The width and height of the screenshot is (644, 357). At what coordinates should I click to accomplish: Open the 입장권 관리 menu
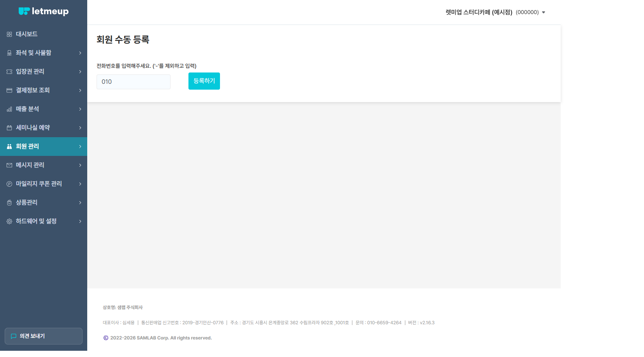(44, 72)
